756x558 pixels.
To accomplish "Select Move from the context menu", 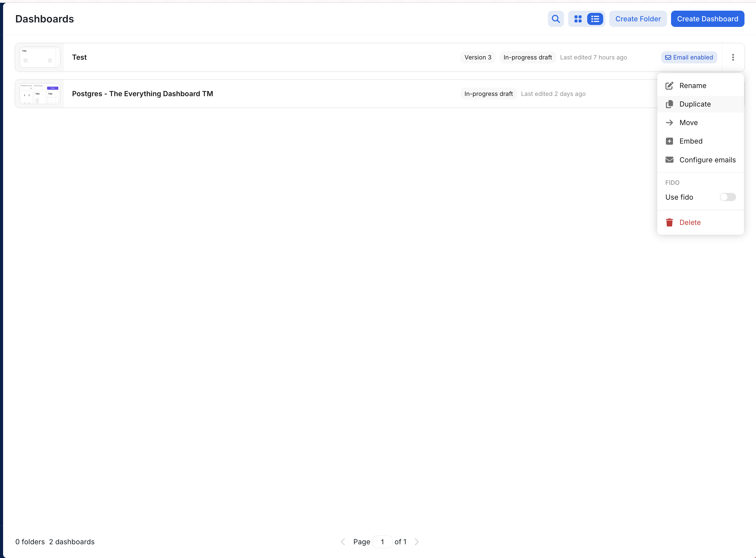I will pos(688,122).
